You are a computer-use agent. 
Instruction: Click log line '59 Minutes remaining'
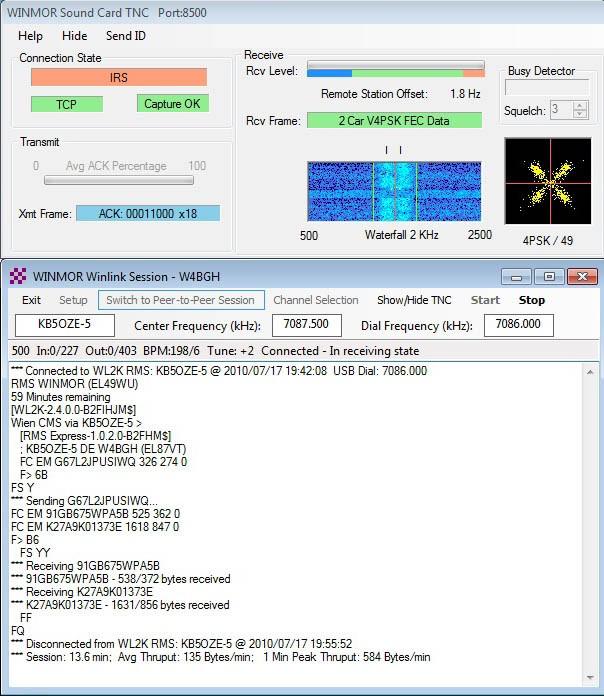pyautogui.click(x=61, y=397)
